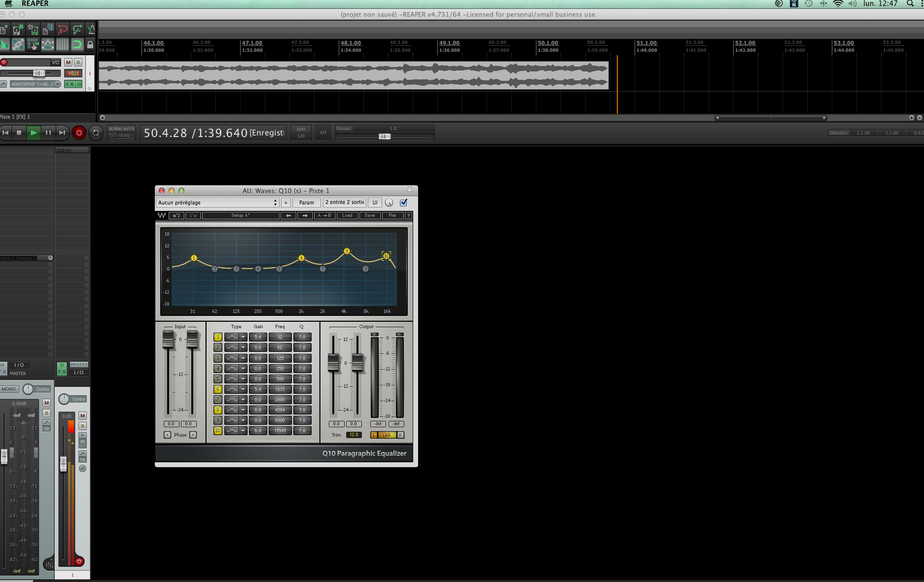Toggle Move envelope points with items icon
The width and height of the screenshot is (924, 582).
tap(48, 45)
